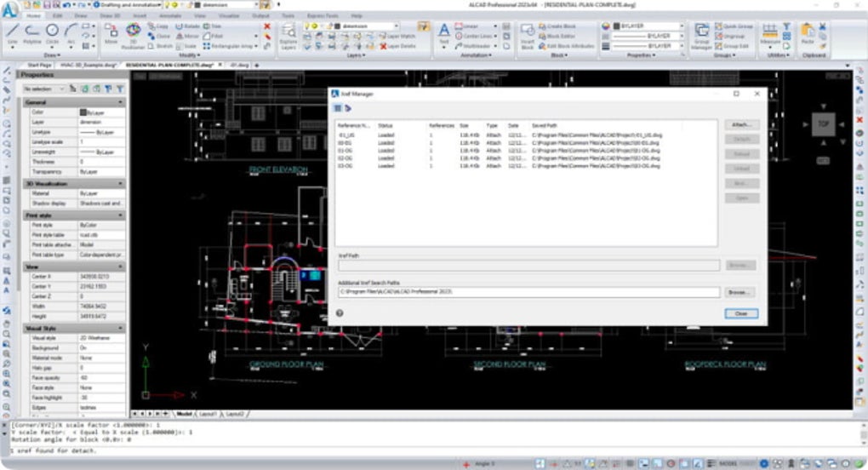868x470 pixels.
Task: Open the Insert ribbon tab
Action: [140, 16]
